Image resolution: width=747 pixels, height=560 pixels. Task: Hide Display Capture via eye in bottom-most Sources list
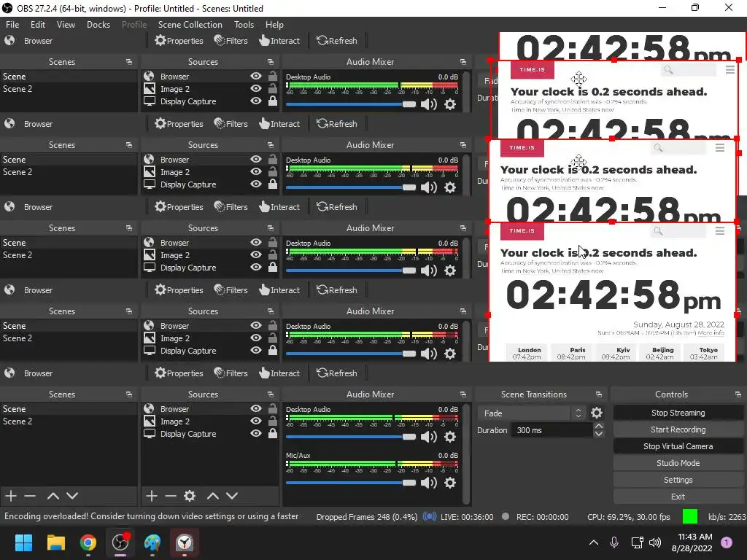[256, 433]
